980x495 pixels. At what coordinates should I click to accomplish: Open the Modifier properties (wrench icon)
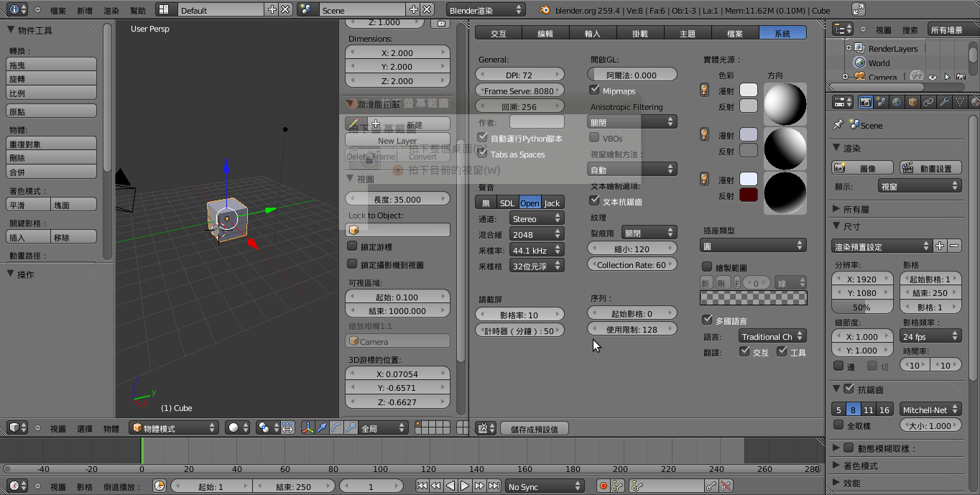tap(945, 102)
